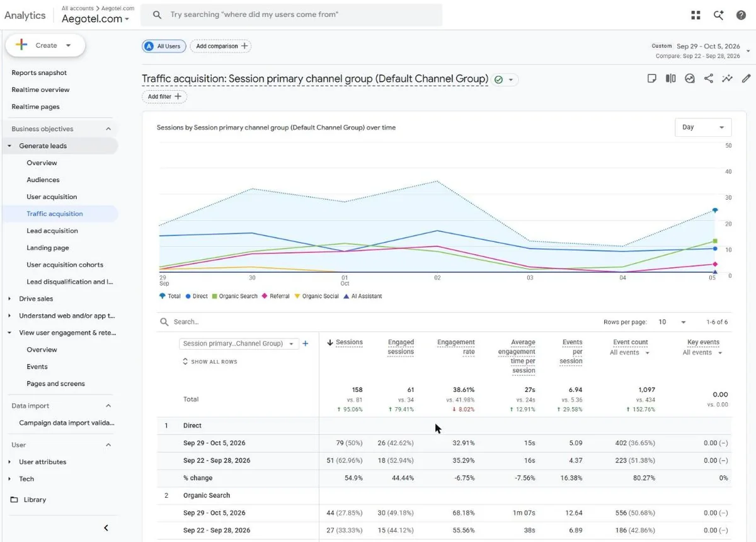756x542 pixels.
Task: Click the Edit comparisons columns icon
Action: (671, 78)
